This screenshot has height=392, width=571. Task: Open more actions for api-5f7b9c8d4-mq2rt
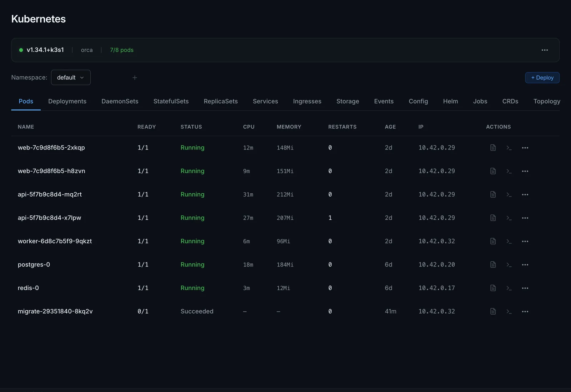525,194
